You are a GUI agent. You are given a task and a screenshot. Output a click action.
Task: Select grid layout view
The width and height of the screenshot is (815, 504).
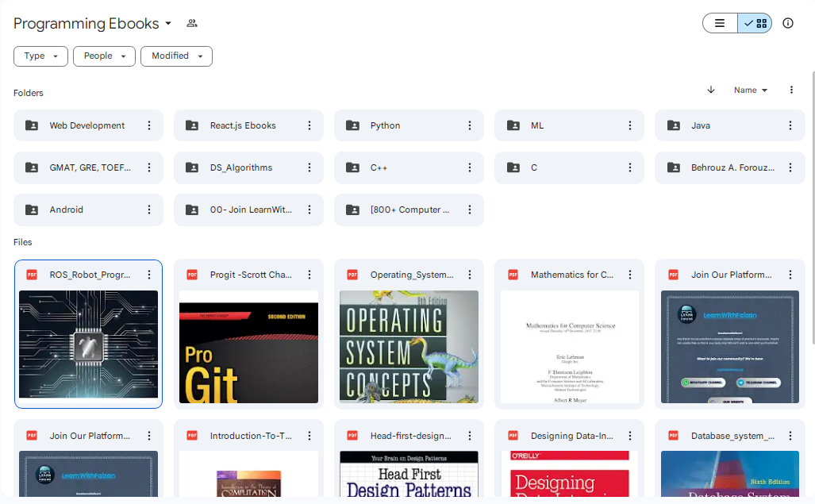pos(755,23)
